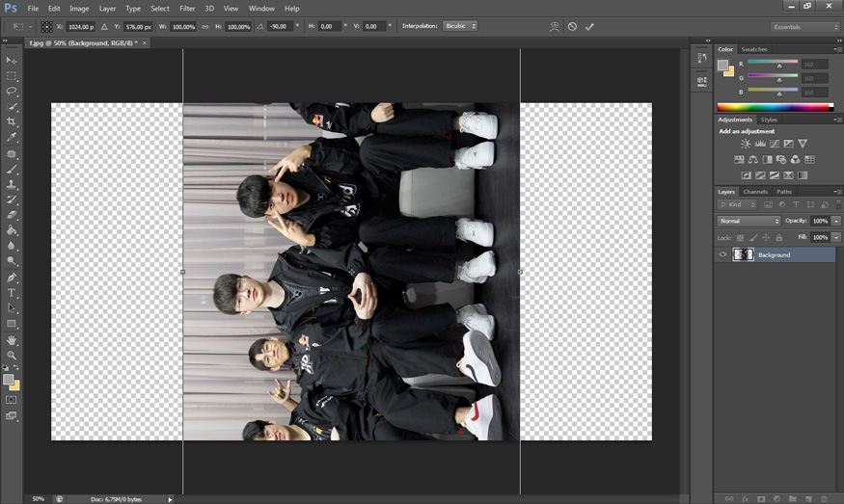Switch to the Swatches tab
Screen dimensions: 844x504
754,49
